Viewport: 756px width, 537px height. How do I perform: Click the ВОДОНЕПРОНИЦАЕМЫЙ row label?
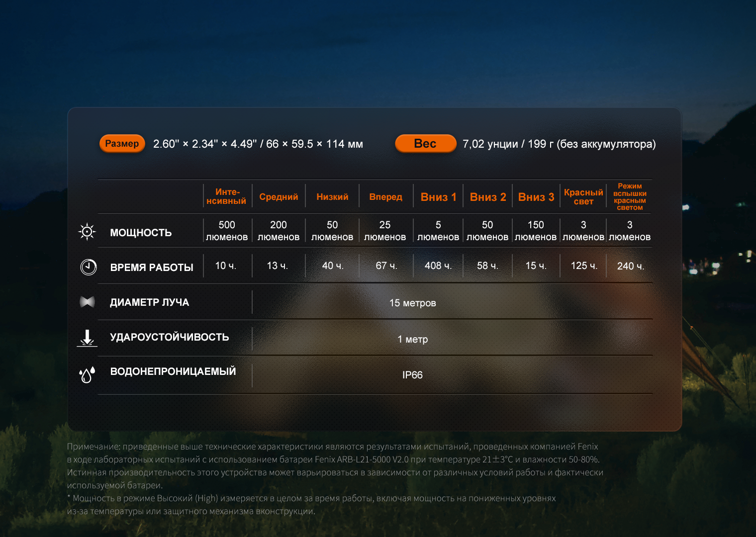(x=173, y=371)
